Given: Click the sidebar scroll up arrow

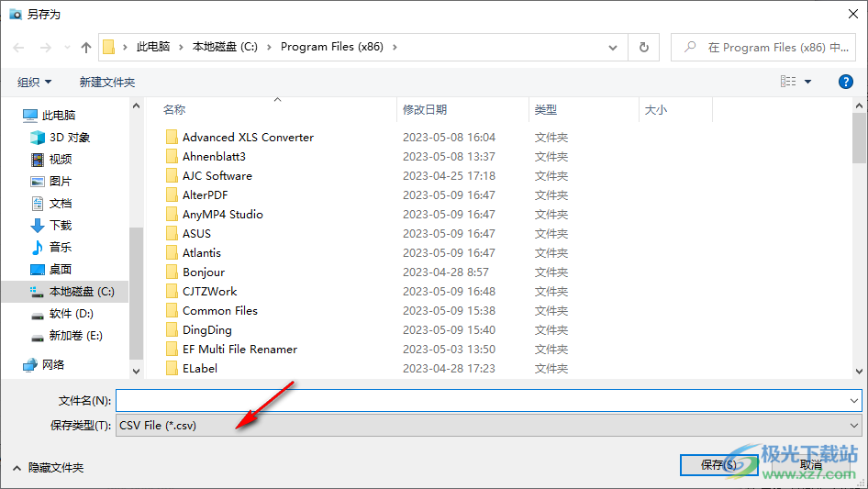Looking at the screenshot, I should tap(136, 106).
